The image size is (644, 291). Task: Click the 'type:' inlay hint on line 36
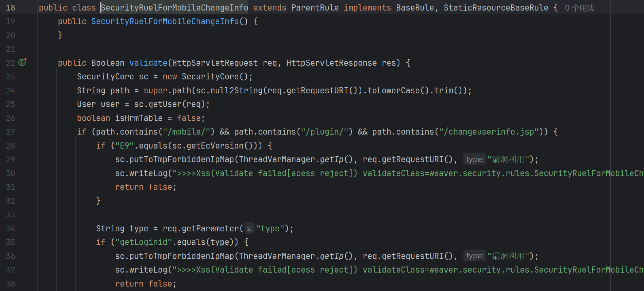(475, 256)
